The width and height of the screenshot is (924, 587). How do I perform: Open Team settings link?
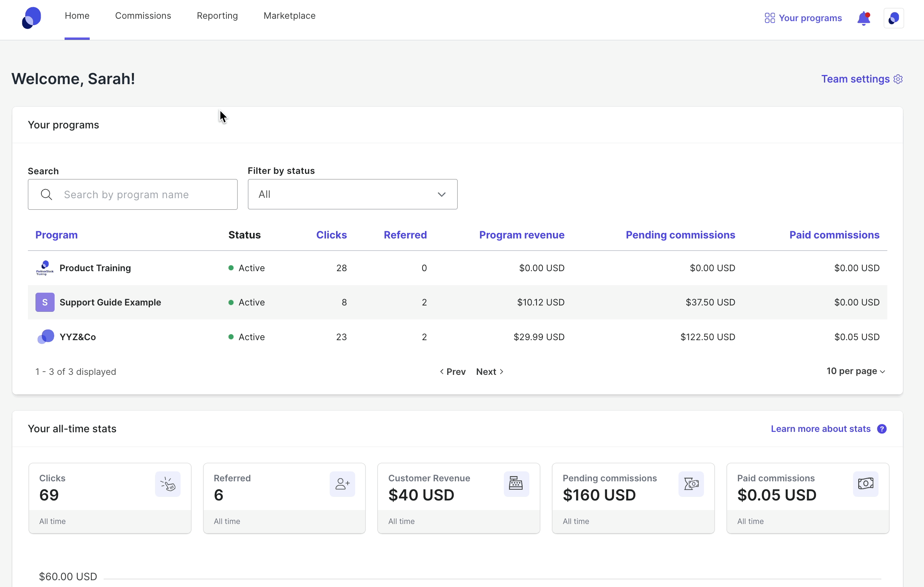(855, 79)
